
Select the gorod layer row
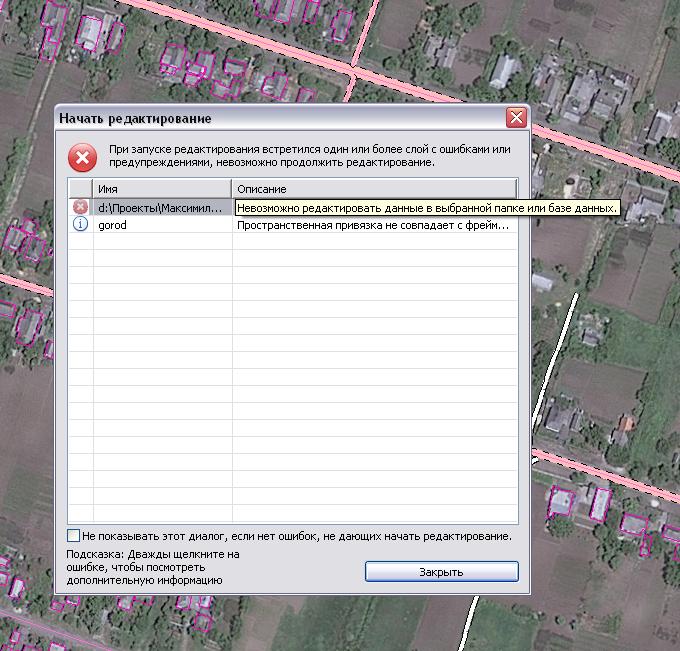point(293,225)
